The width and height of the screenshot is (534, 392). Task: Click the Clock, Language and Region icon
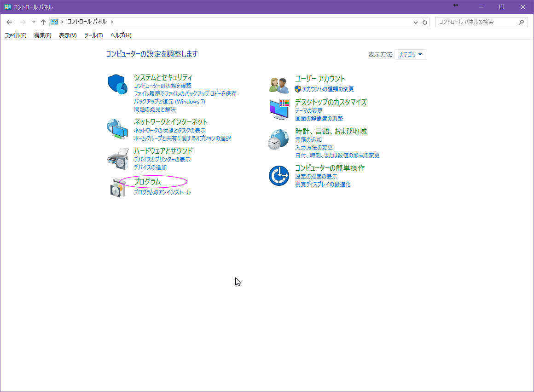tap(279, 139)
